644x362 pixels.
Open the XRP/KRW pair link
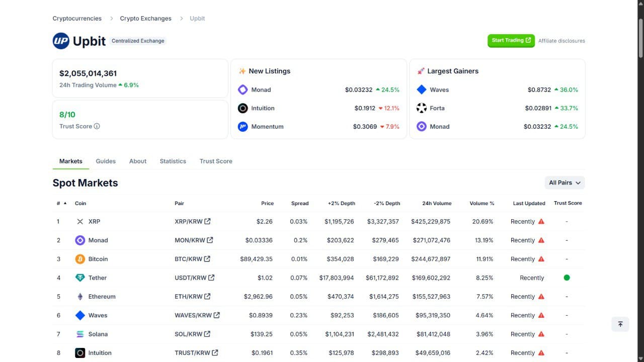pos(193,221)
